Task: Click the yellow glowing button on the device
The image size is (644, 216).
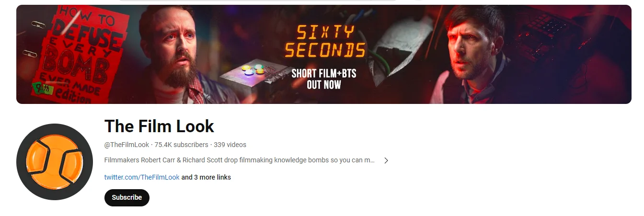Action: pyautogui.click(x=246, y=68)
